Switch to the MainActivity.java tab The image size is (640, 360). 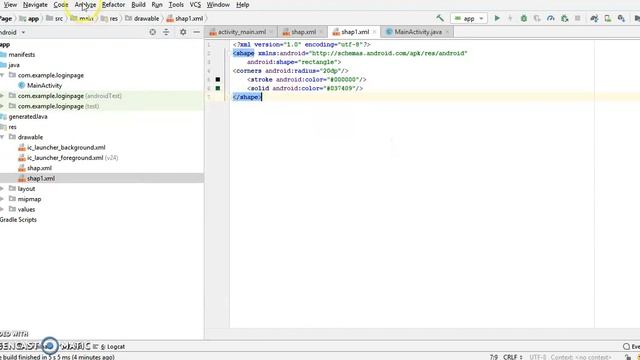point(418,32)
